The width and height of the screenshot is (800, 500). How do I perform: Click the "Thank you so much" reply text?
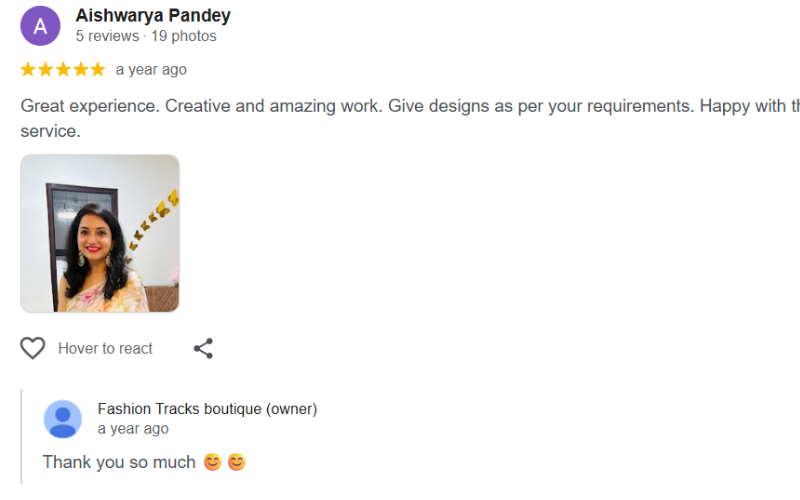[119, 462]
